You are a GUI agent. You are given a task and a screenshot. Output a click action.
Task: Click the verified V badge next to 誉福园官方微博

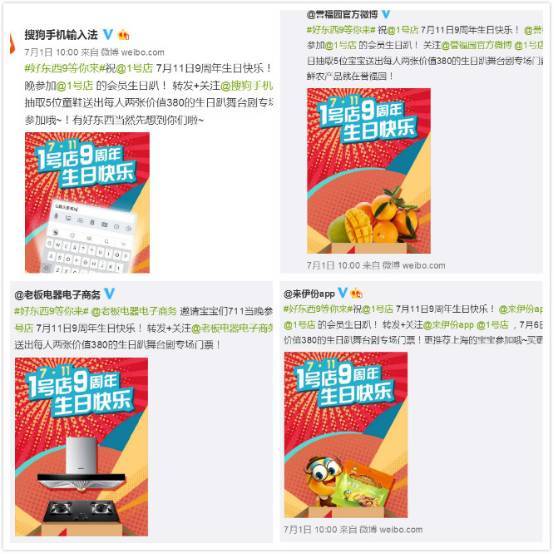(x=386, y=14)
